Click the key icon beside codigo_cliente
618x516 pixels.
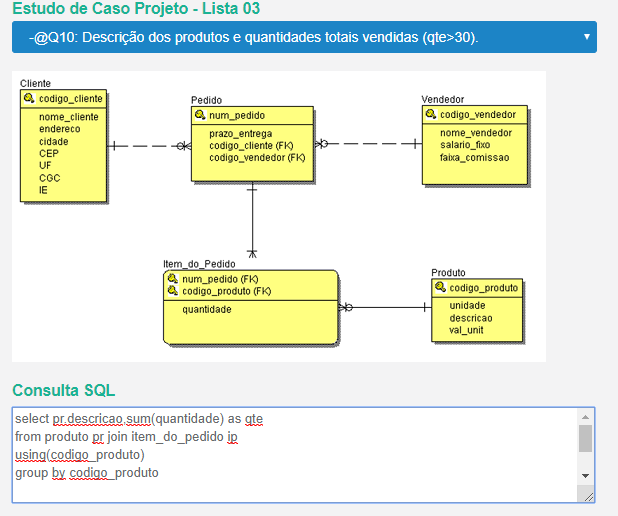click(x=29, y=98)
